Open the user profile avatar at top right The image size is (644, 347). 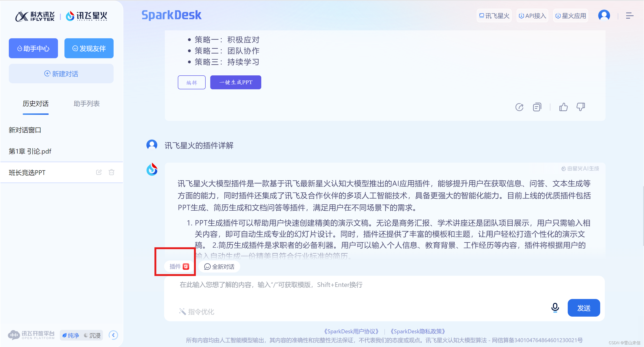604,16
